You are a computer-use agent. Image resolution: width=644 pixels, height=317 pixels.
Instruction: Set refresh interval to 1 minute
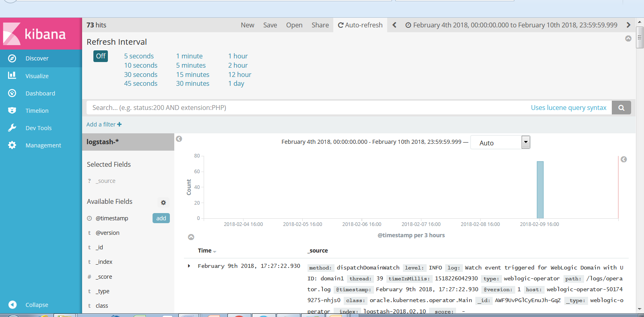click(189, 56)
